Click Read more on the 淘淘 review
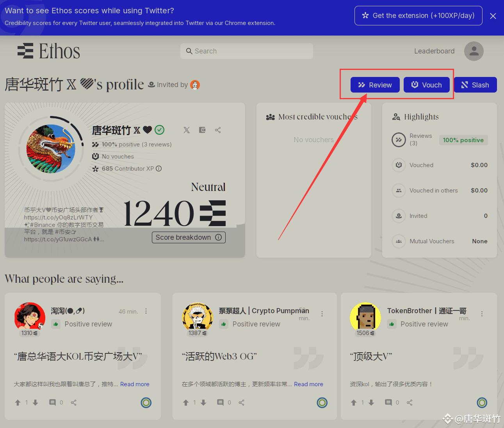Viewport: 504px width, 428px height. click(x=135, y=384)
